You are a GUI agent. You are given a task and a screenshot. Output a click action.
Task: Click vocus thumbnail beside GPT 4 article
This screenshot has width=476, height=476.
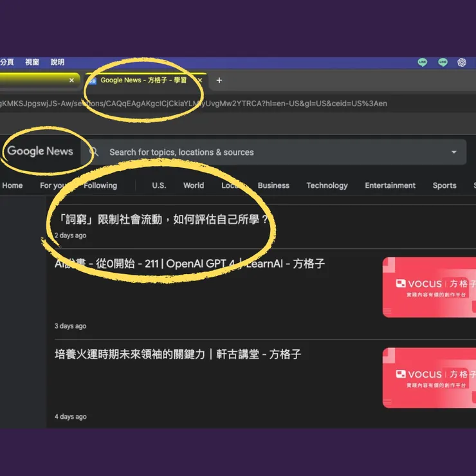click(x=429, y=287)
